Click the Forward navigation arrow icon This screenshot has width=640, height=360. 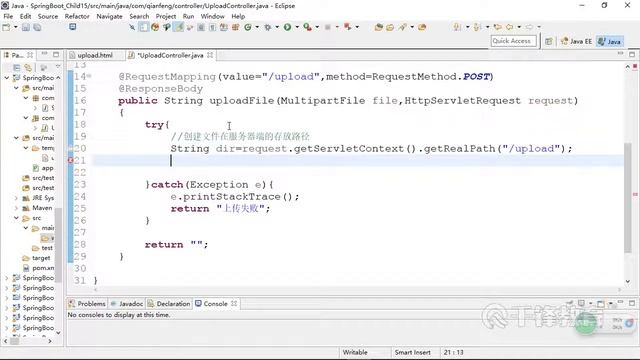tap(529, 27)
